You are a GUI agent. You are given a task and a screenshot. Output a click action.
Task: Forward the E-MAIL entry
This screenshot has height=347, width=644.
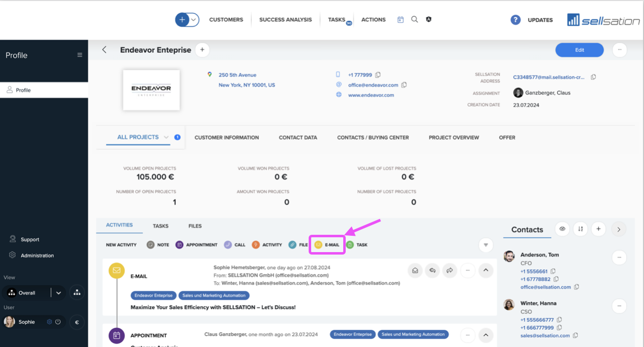tap(450, 270)
